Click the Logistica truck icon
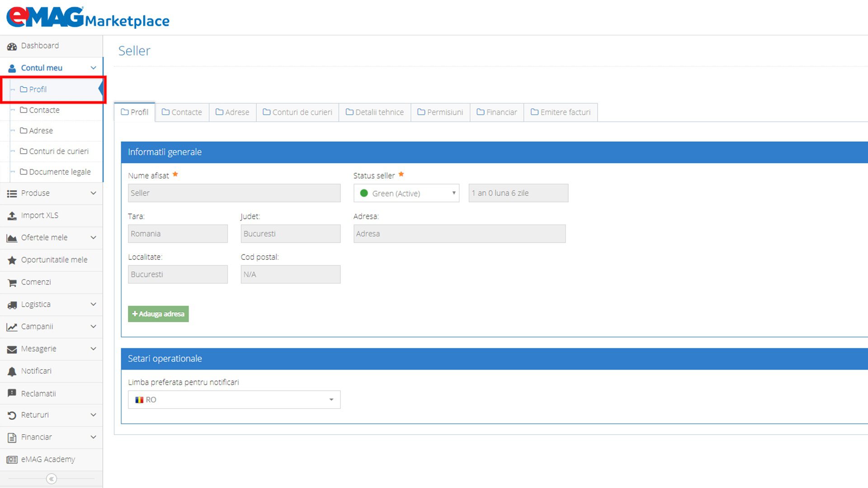The image size is (868, 488). [12, 304]
